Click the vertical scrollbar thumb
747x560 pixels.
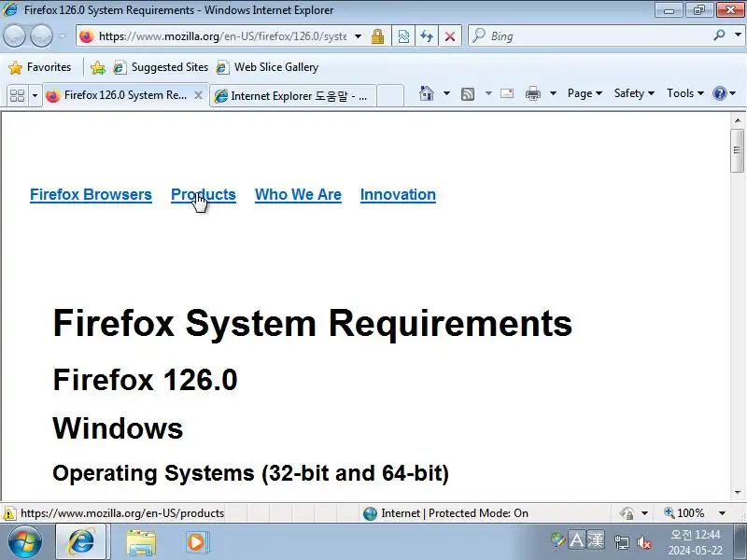738,150
